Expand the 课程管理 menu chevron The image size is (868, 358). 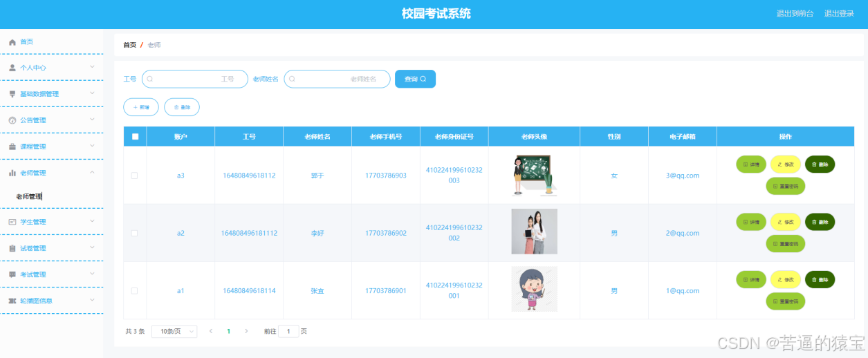tap(93, 146)
